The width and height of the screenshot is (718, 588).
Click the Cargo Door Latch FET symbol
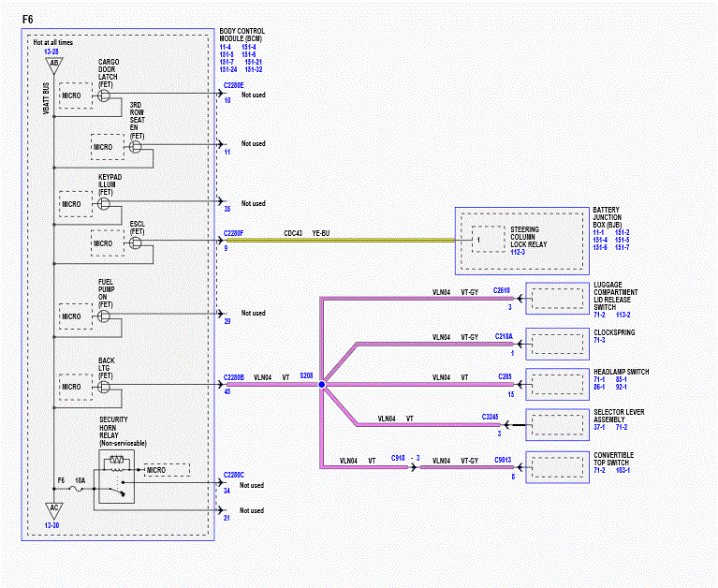[104, 96]
